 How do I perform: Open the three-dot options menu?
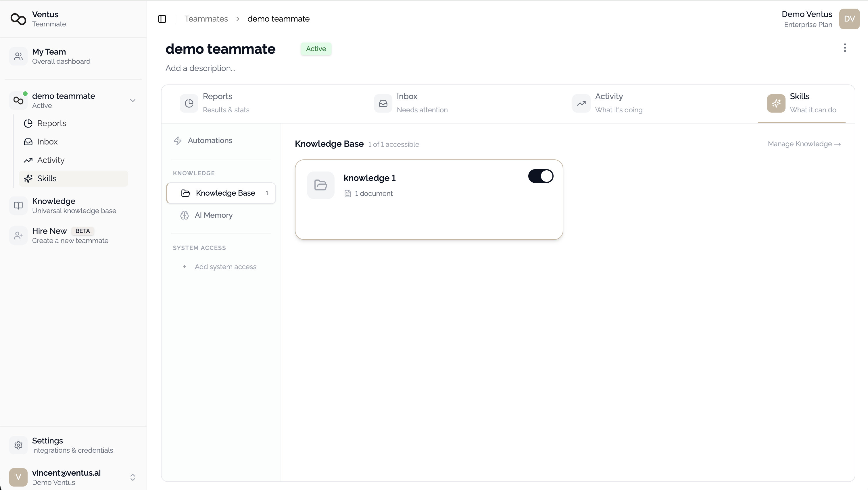845,48
